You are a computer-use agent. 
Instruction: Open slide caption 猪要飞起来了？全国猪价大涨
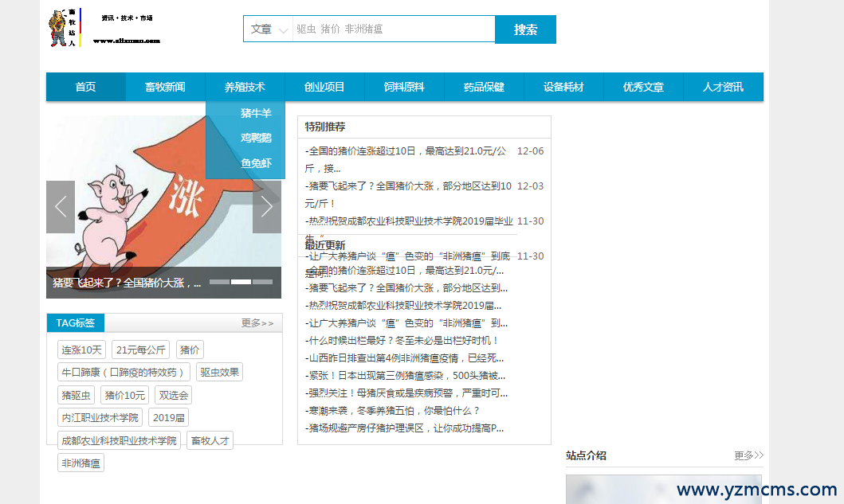[127, 283]
